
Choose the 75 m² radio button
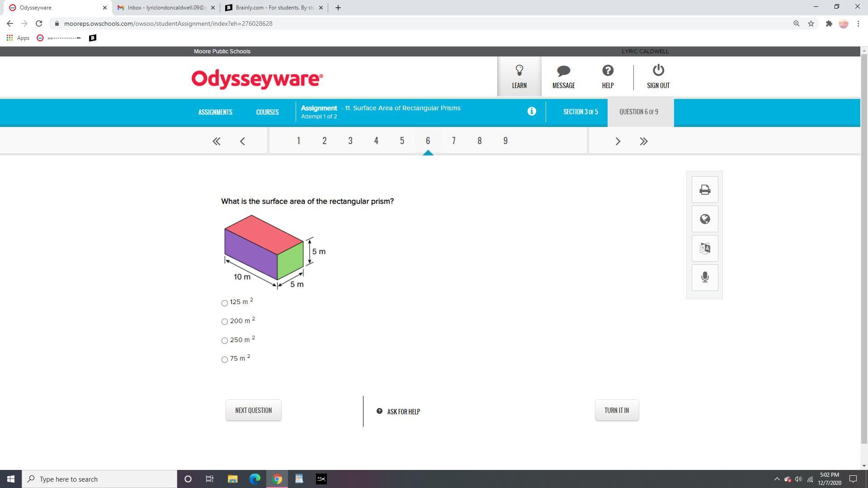click(x=225, y=360)
